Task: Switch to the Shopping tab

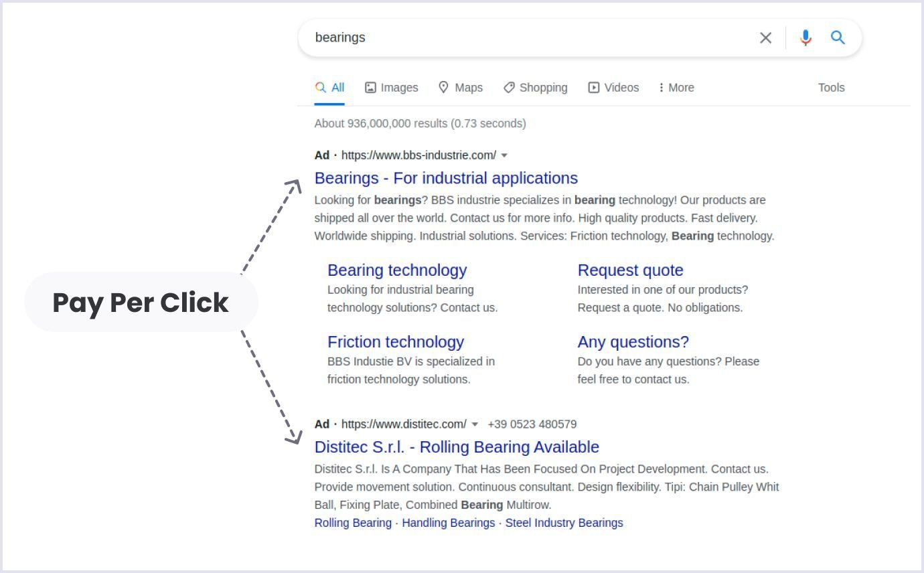Action: pos(536,88)
